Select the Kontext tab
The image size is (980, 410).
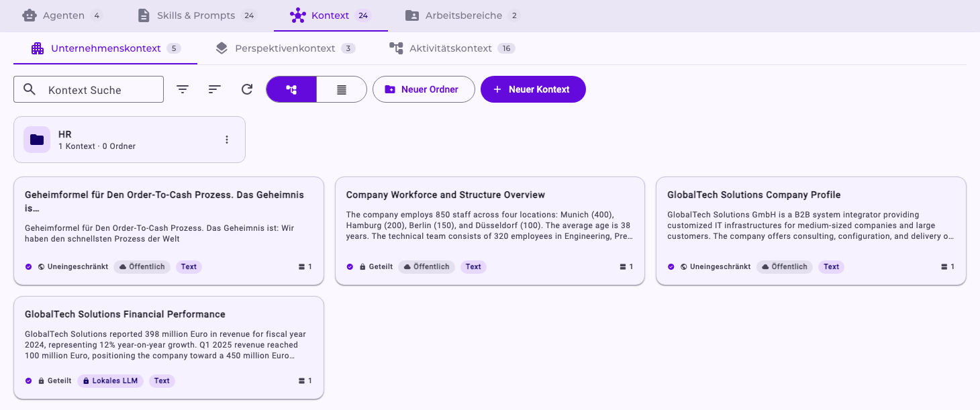tap(331, 15)
